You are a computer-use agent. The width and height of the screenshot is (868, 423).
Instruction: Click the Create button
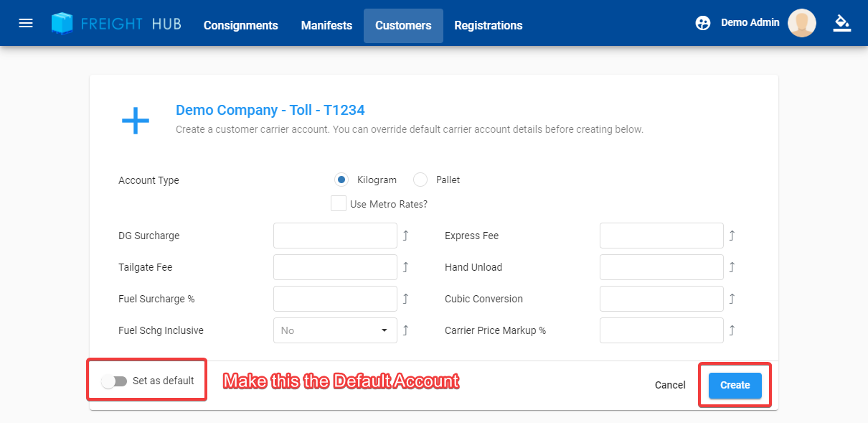[735, 385]
